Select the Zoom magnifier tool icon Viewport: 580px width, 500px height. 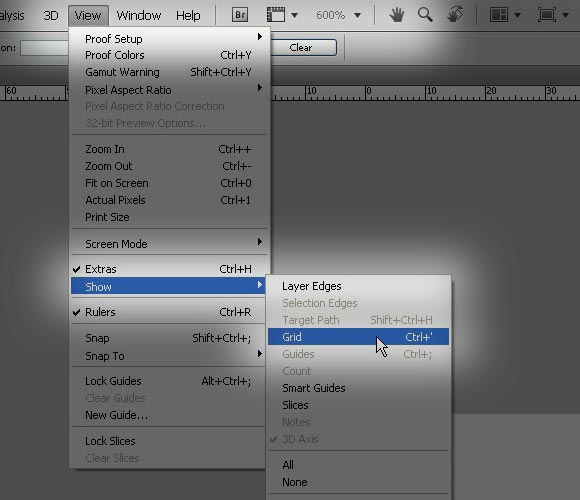coord(425,15)
